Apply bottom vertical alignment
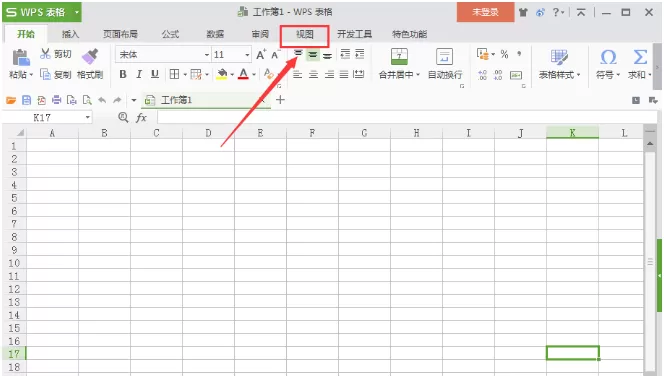This screenshot has width=664, height=376. pyautogui.click(x=327, y=55)
